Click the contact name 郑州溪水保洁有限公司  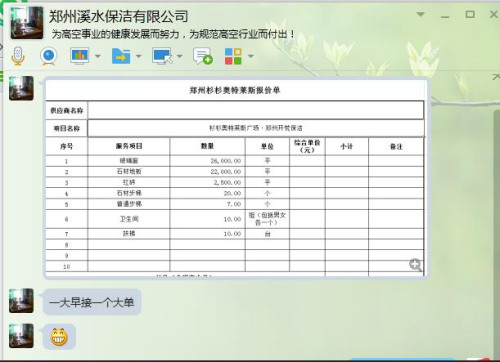click(x=119, y=16)
